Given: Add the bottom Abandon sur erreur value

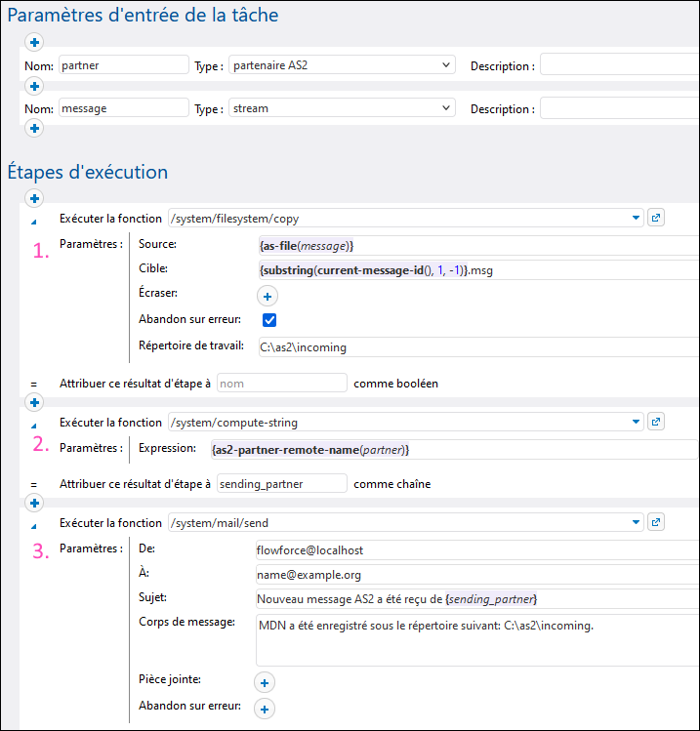Looking at the screenshot, I should [265, 709].
